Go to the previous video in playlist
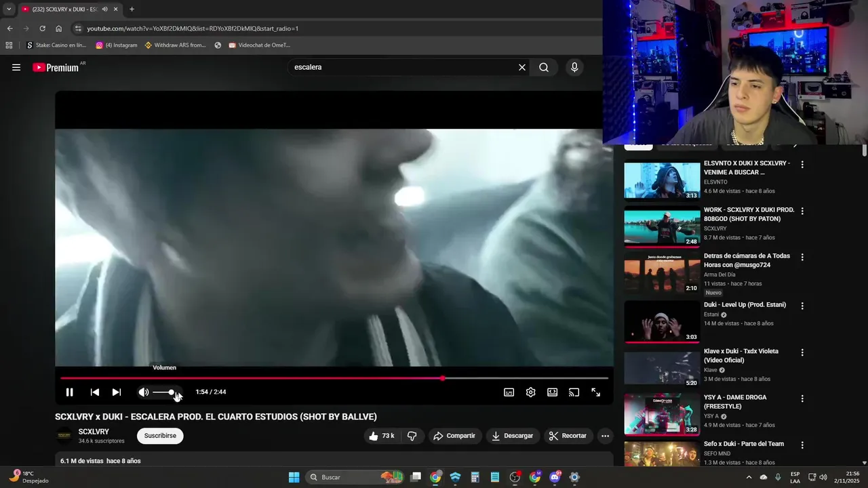The image size is (868, 488). [95, 392]
